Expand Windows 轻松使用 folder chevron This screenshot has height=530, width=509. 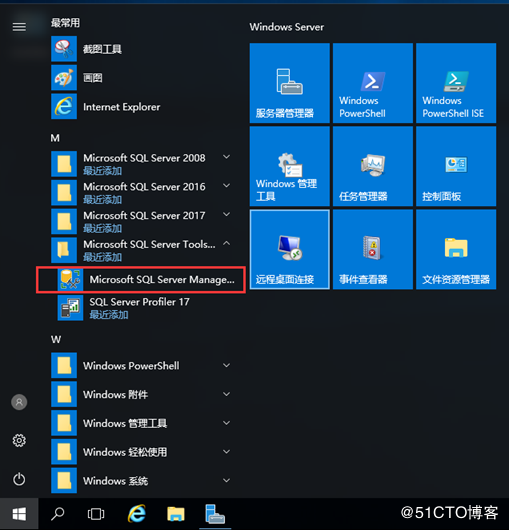coord(226,452)
